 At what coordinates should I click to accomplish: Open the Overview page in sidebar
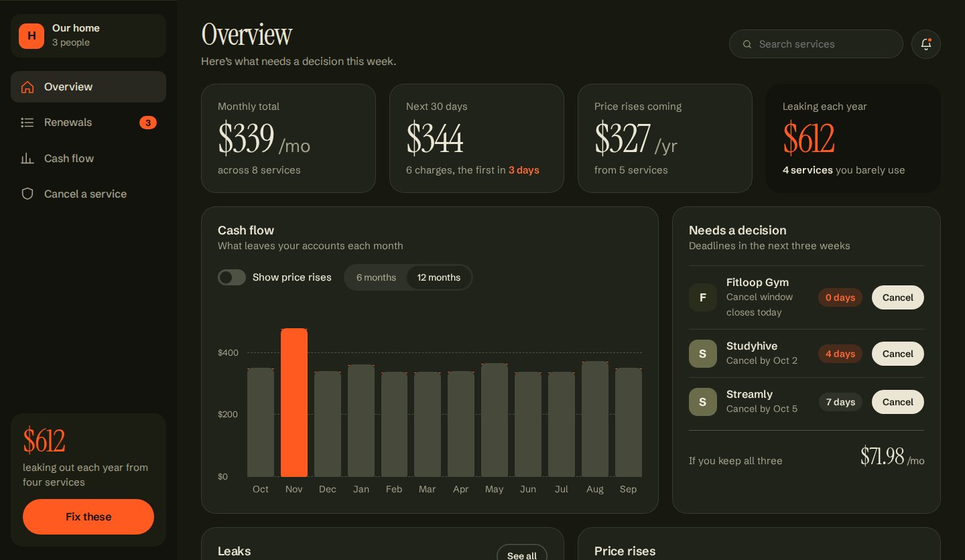pos(88,87)
